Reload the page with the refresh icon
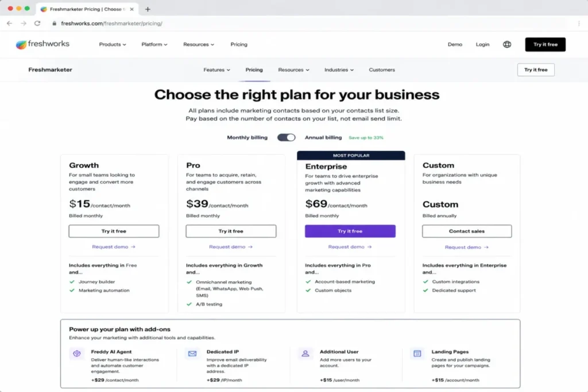Viewport: 588px width, 392px height. tap(37, 23)
